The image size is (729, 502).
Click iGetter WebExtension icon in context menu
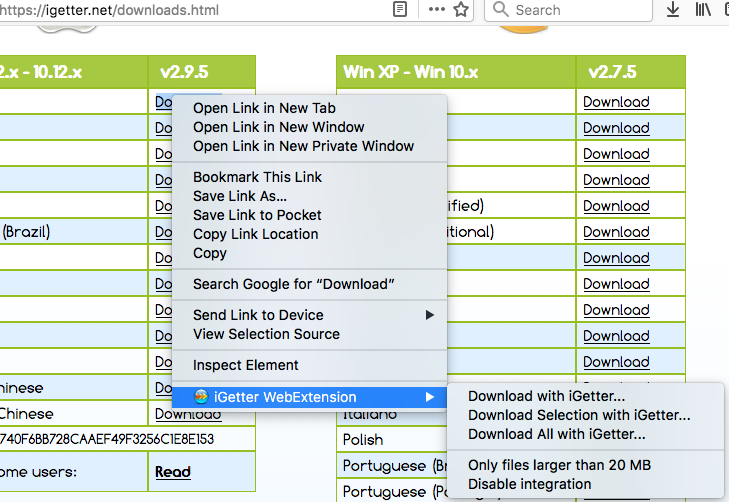(x=201, y=397)
